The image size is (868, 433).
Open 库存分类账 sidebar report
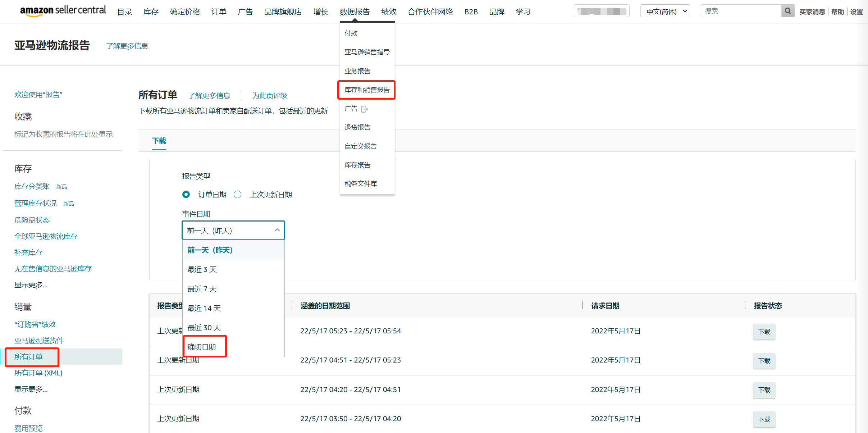(32, 186)
